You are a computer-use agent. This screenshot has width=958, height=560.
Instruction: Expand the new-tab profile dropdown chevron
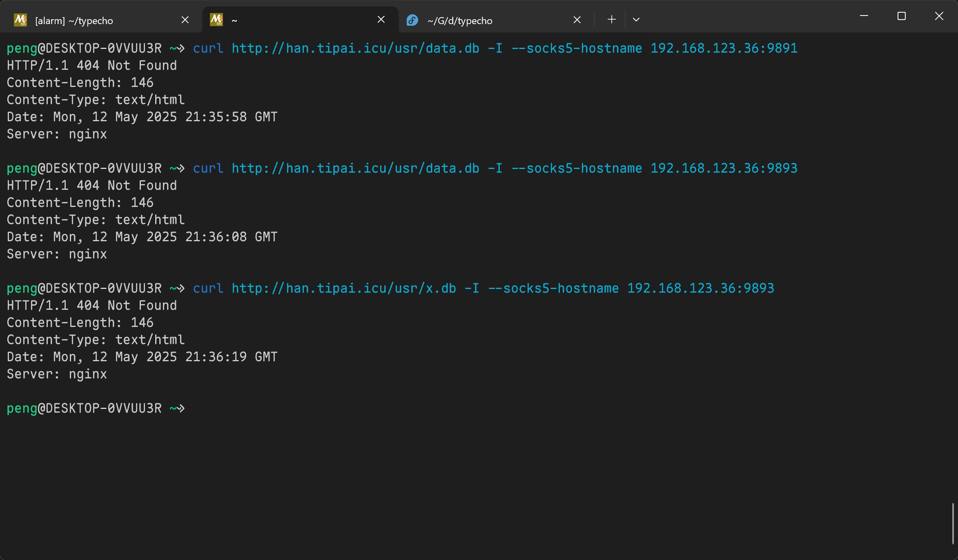636,20
